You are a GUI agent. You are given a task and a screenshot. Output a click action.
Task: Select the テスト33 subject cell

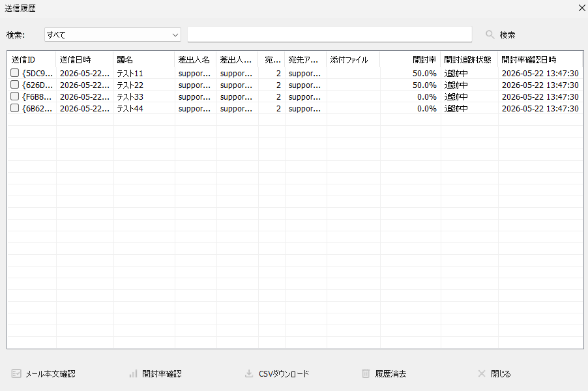(130, 96)
